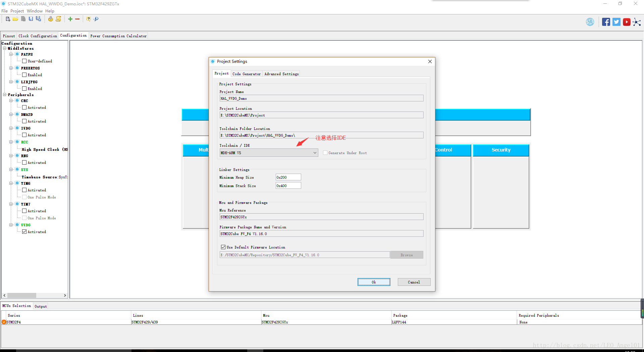Click the icon beside FREERTOS in tree
This screenshot has height=352, width=644.
coord(17,68)
